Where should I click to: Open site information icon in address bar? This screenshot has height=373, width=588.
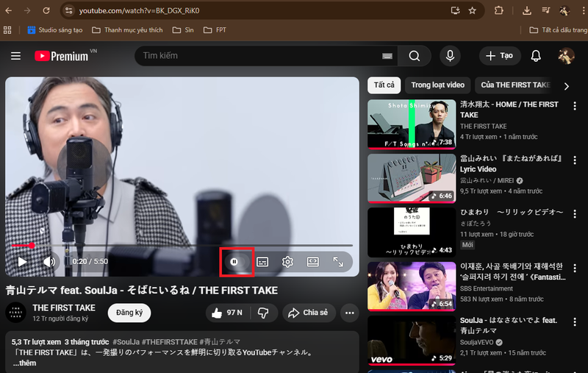(68, 10)
